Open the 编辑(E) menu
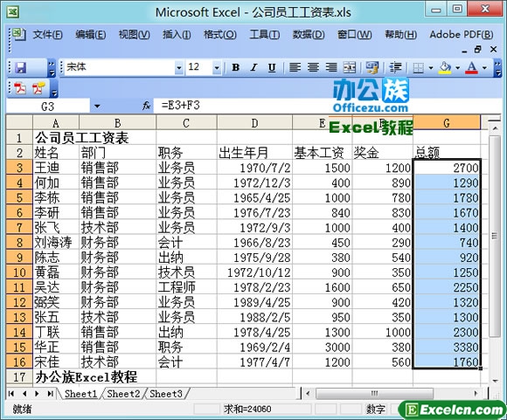This screenshot has width=507, height=420. pyautogui.click(x=91, y=34)
